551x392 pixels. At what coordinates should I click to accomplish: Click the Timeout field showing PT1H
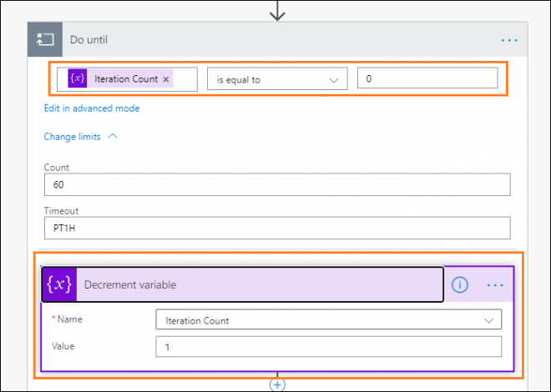tap(277, 229)
